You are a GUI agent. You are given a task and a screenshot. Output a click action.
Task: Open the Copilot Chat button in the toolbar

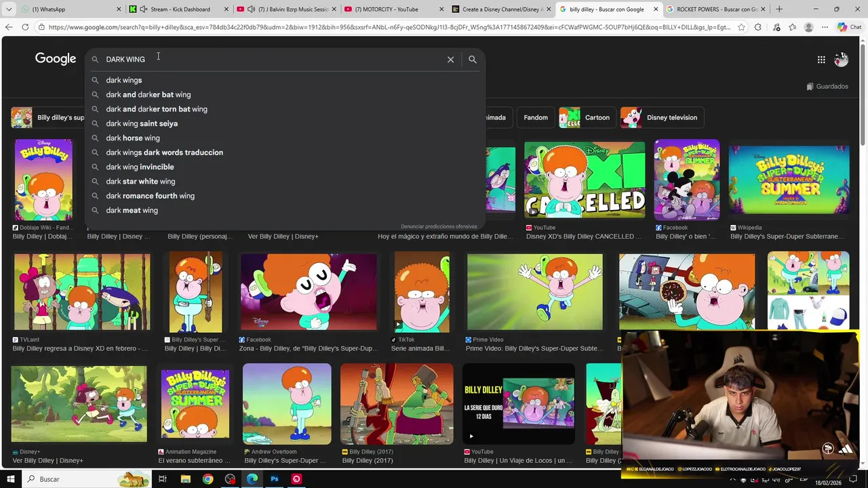coord(849,27)
